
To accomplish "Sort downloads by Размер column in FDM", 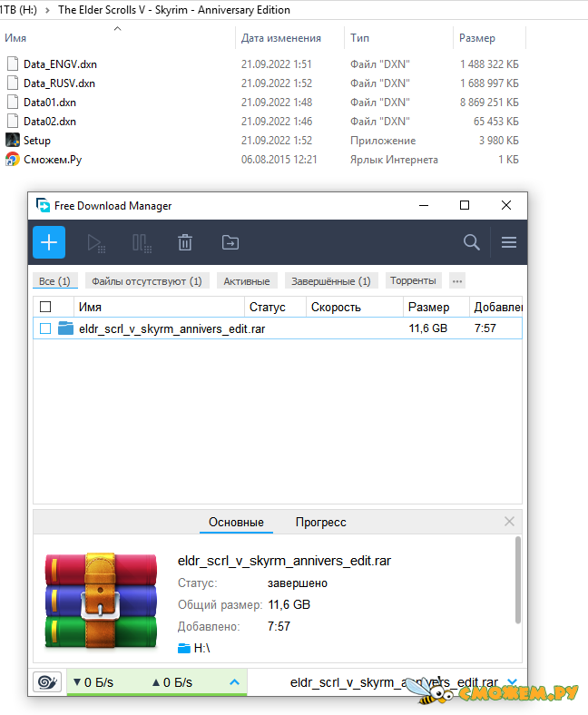I will click(436, 307).
